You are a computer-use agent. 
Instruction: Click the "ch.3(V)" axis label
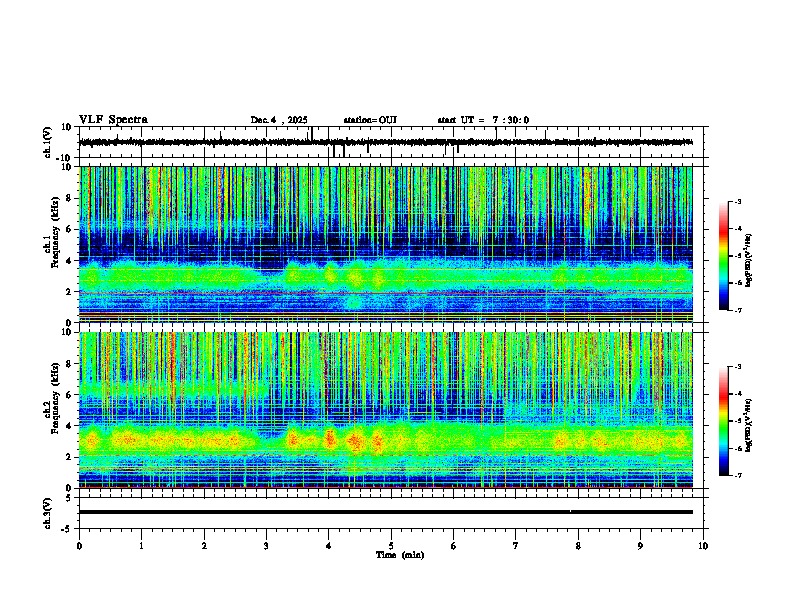tap(48, 513)
